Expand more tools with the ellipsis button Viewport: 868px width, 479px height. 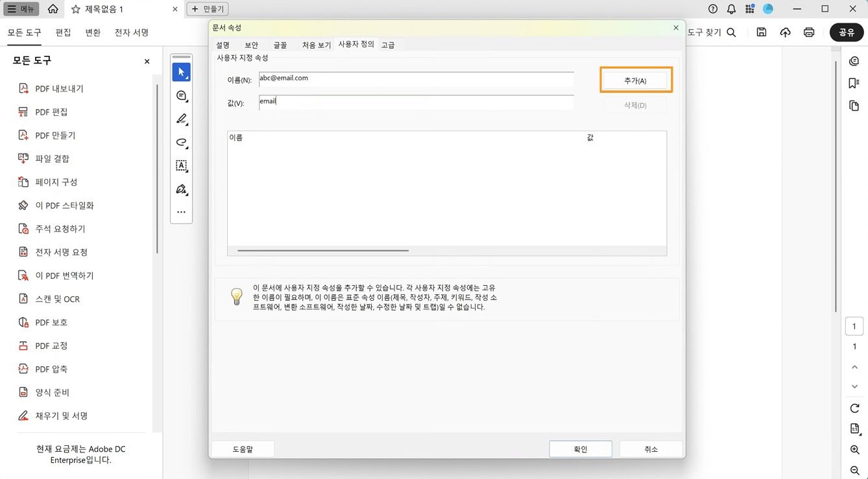click(x=182, y=211)
